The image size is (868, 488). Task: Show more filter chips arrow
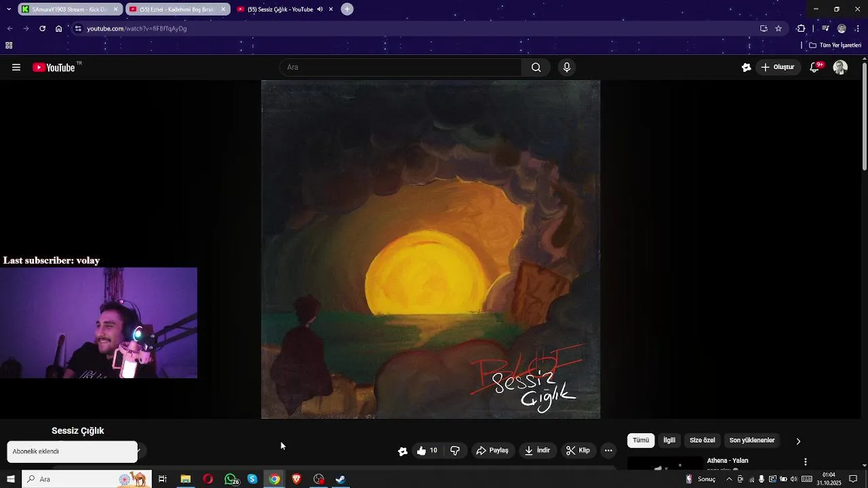[798, 441]
